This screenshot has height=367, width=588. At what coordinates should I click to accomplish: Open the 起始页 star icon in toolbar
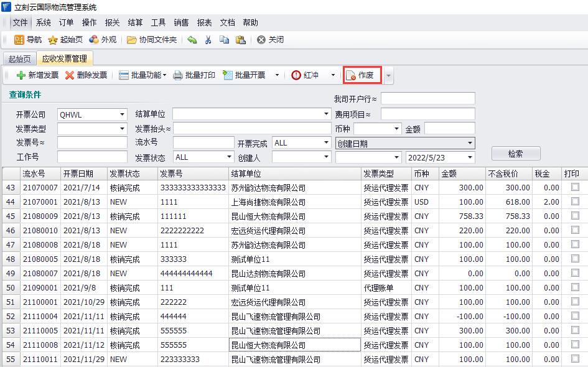point(54,40)
